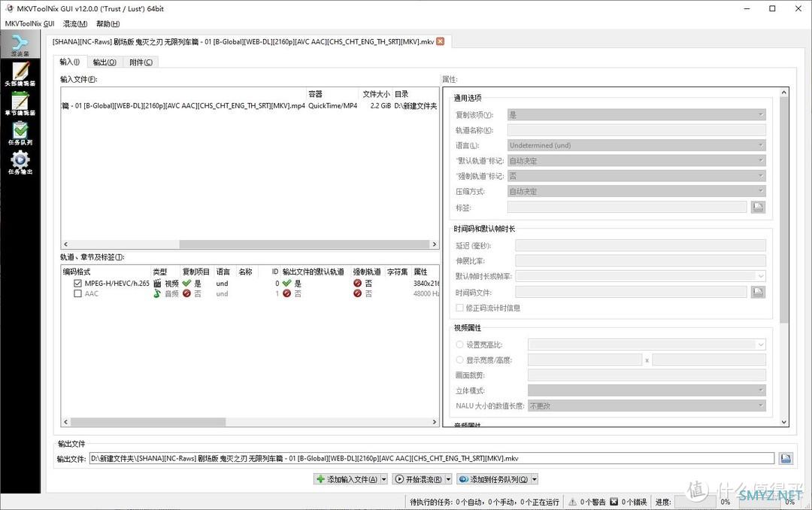Click the cropping input field
This screenshot has height=510, width=812.
point(647,375)
